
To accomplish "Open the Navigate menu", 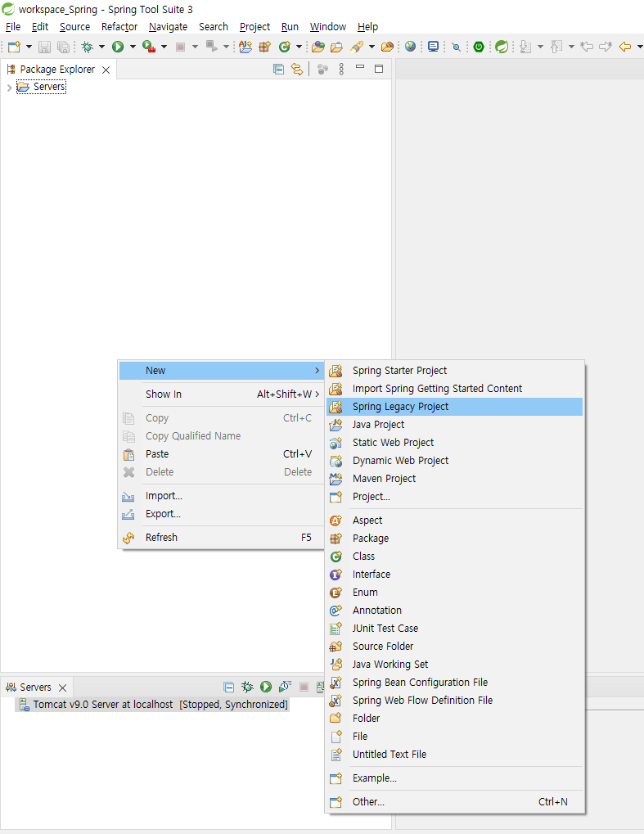I will point(168,26).
